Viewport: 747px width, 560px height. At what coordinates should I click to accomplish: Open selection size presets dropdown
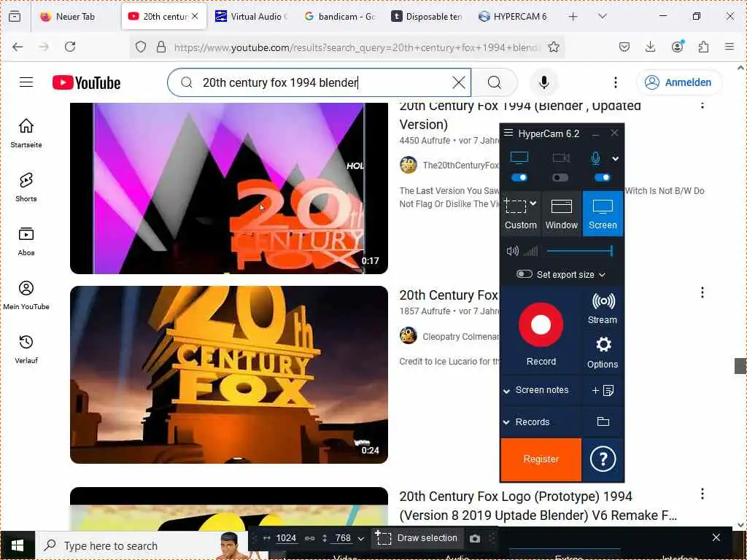coord(360,539)
